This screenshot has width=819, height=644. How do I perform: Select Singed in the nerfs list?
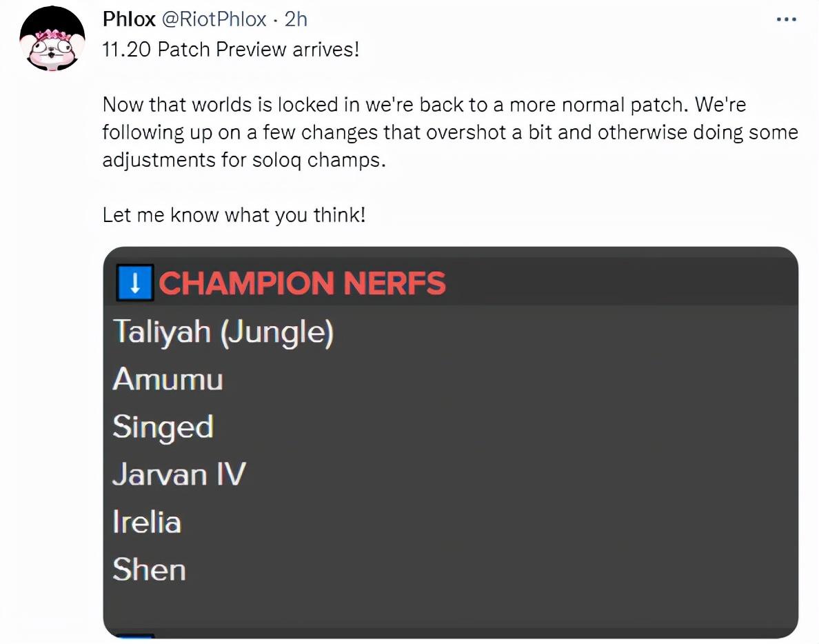coord(163,427)
